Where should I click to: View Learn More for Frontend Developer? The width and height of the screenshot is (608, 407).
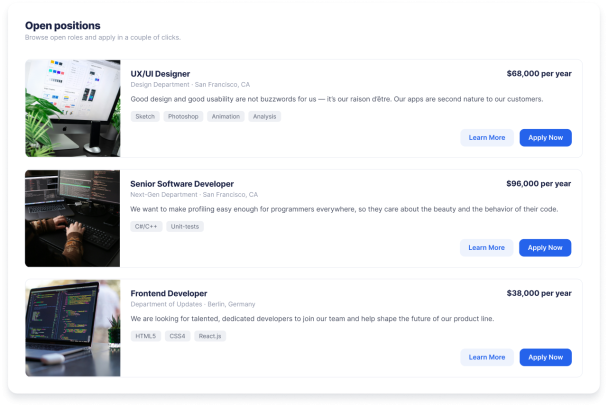pyautogui.click(x=487, y=357)
